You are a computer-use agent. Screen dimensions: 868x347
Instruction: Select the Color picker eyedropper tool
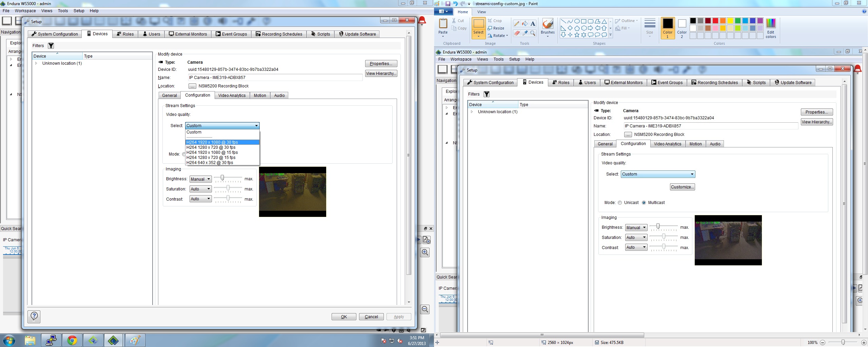pyautogui.click(x=525, y=33)
